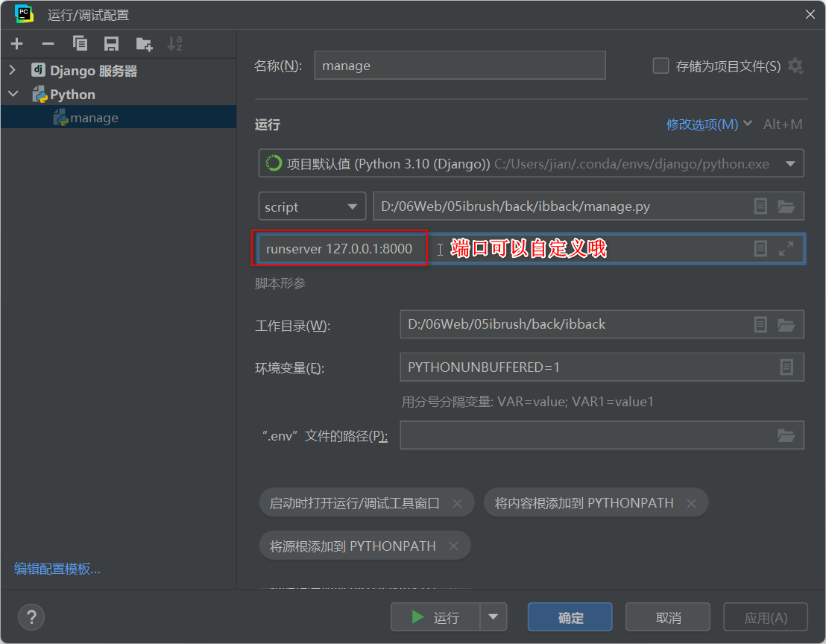The height and width of the screenshot is (644, 826).
Task: Create new folder for configurations
Action: pos(144,44)
